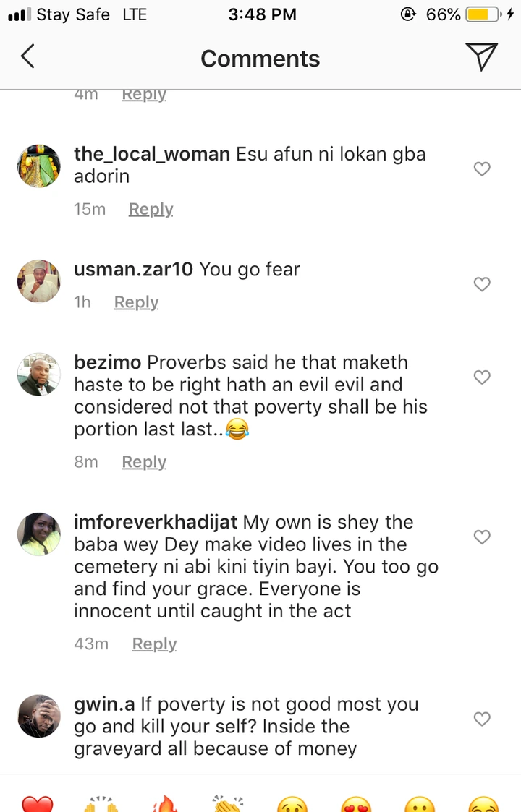Open the bezimo username link
Image resolution: width=521 pixels, height=812 pixels.
[108, 362]
